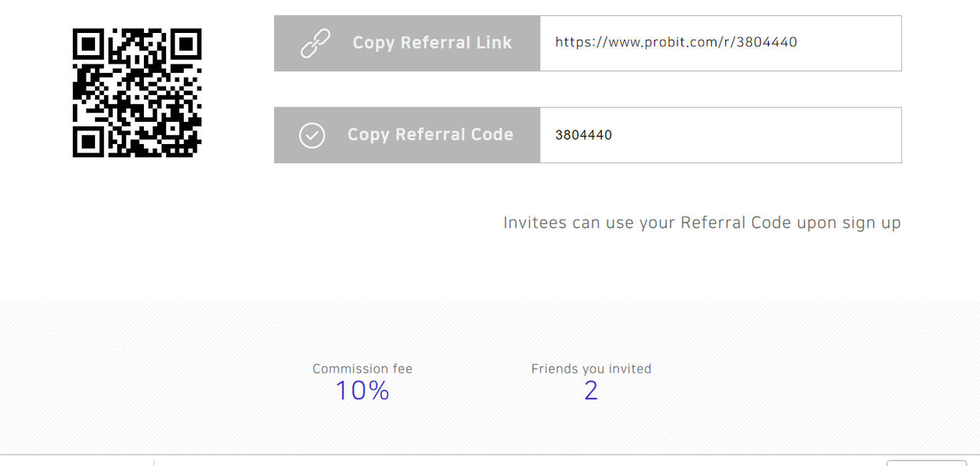The height and width of the screenshot is (466, 980).
Task: Click the word 'Referral Code' in hint sentence
Action: (736, 223)
